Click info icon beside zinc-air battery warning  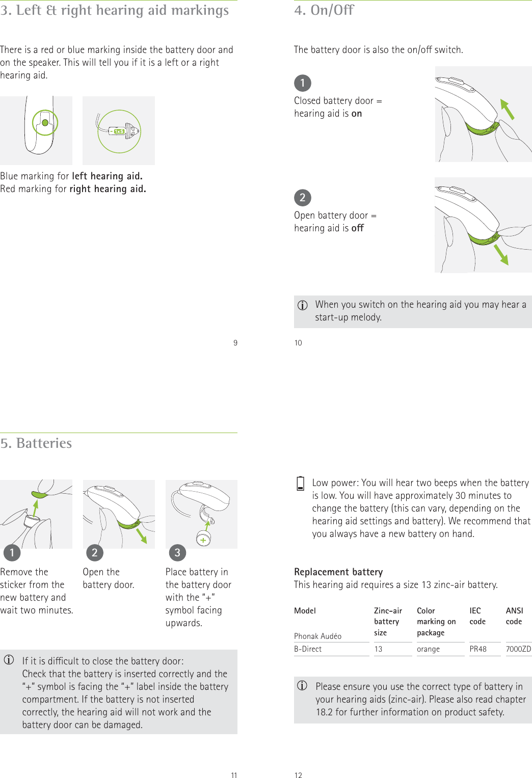pyautogui.click(x=303, y=686)
